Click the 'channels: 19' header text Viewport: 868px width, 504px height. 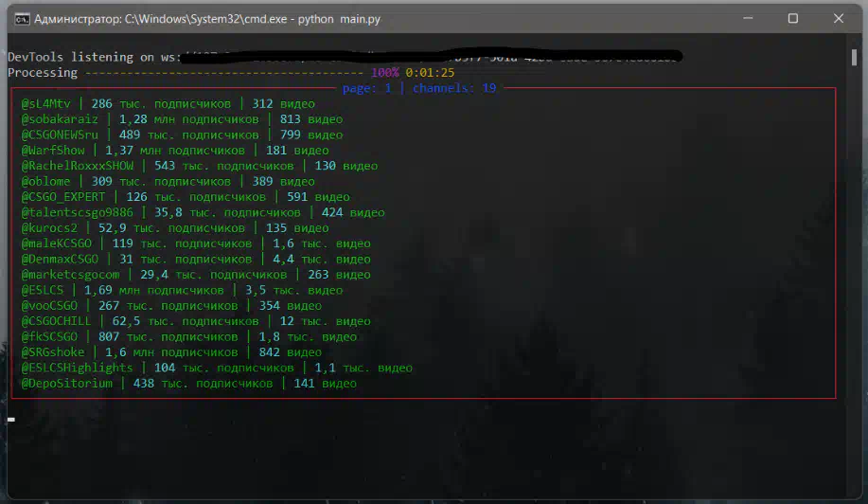(454, 88)
